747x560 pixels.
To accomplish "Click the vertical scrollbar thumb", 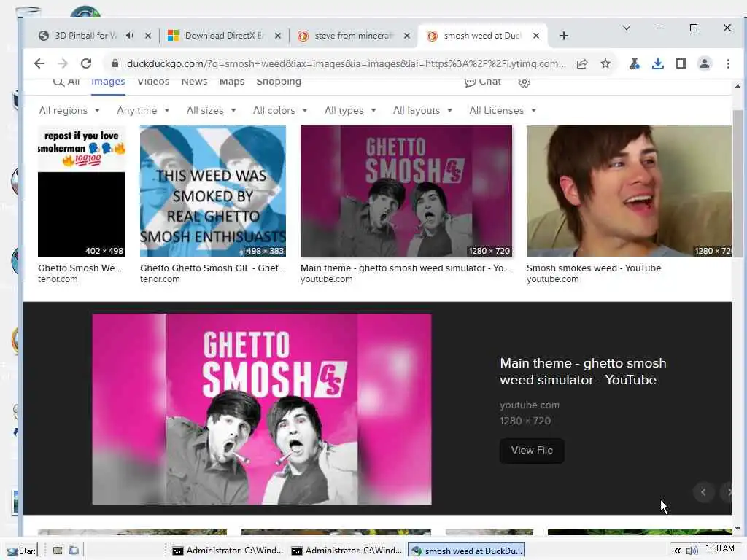I will (738, 183).
